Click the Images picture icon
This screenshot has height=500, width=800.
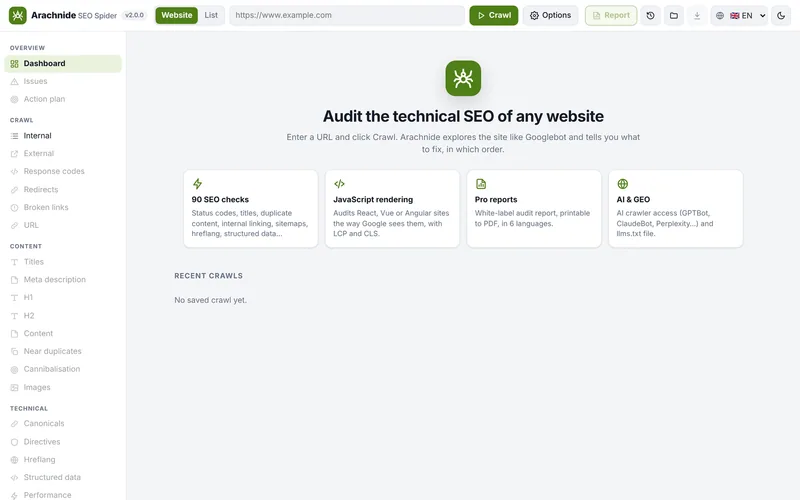pyautogui.click(x=14, y=388)
